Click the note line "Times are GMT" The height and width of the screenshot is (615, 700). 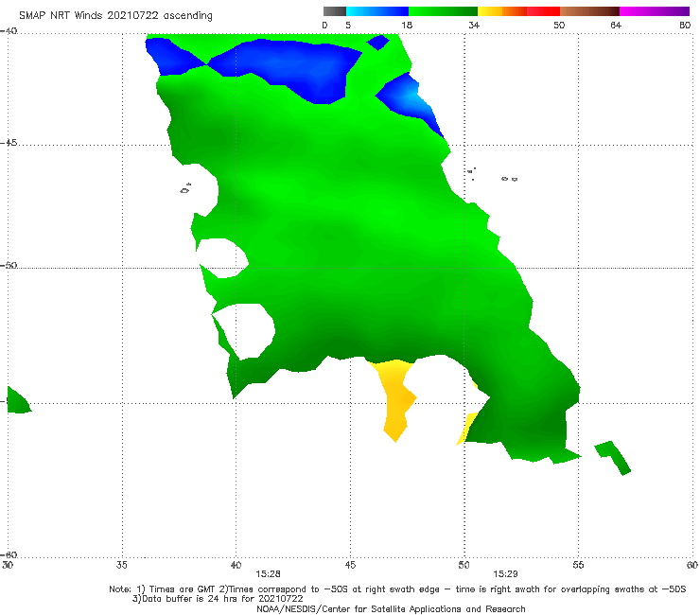pos(184,589)
